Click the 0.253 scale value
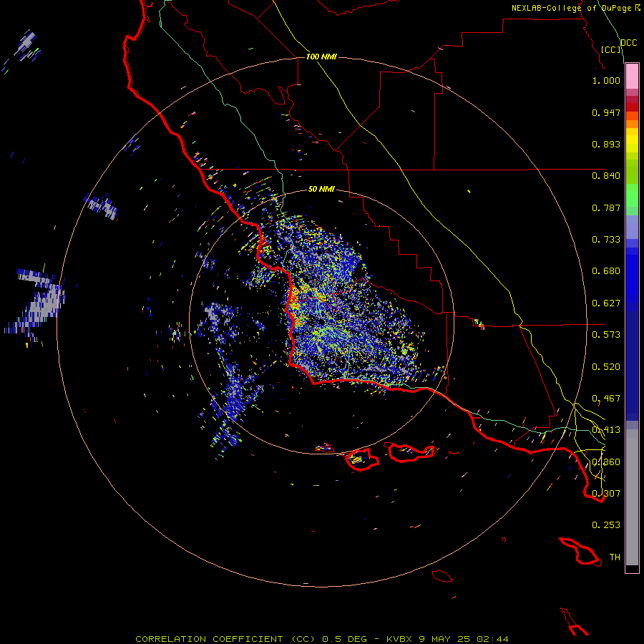644x644 pixels. 606,525
